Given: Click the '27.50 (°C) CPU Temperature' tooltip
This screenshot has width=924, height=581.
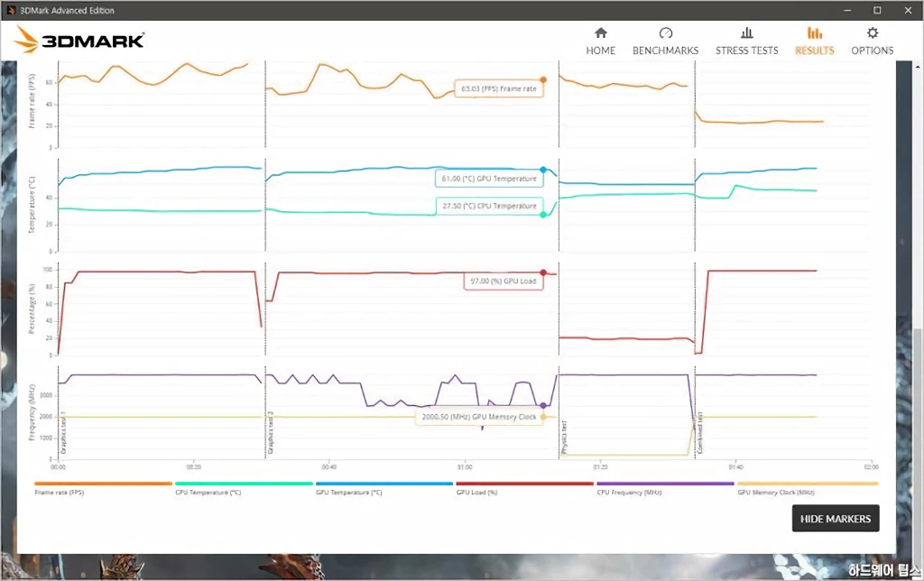Looking at the screenshot, I should point(489,206).
